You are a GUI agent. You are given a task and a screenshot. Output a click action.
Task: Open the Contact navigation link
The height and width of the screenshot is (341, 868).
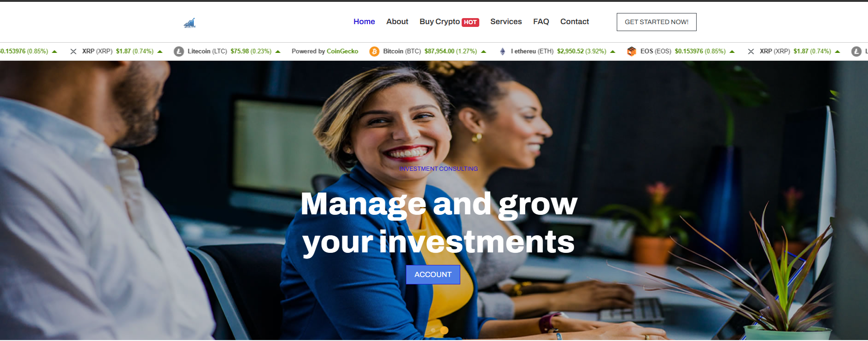click(574, 22)
